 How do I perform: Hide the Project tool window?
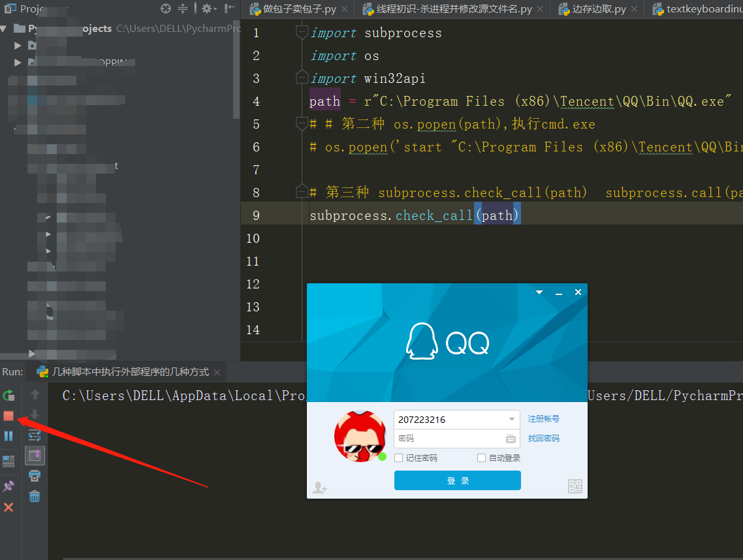coord(230,8)
